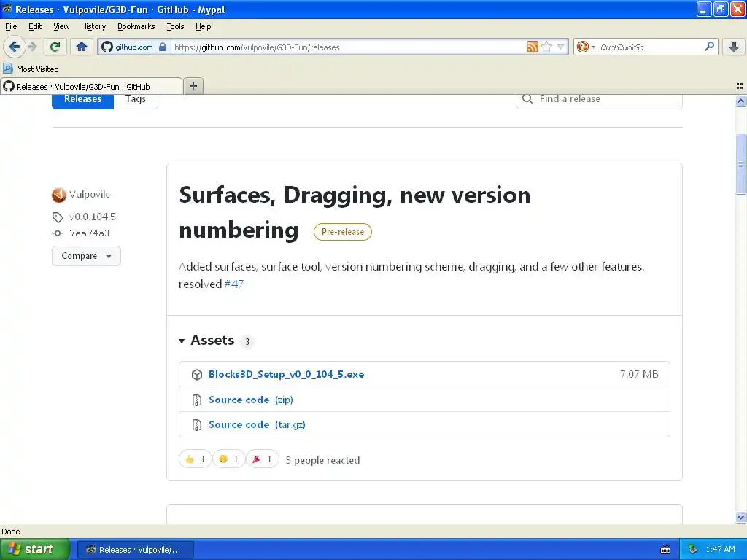This screenshot has width=747, height=560.
Task: Click the tag icon beside v0.0.104.5
Action: 58,217
